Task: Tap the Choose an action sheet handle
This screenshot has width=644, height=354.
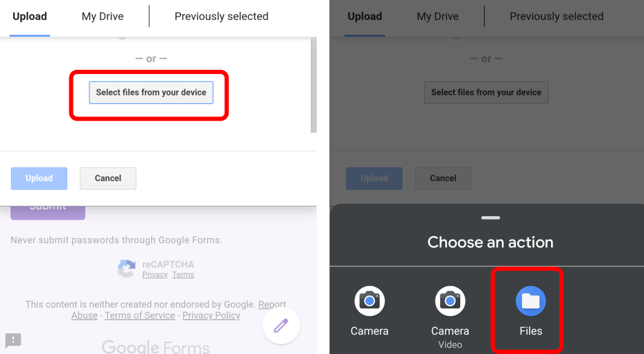Action: tap(490, 218)
